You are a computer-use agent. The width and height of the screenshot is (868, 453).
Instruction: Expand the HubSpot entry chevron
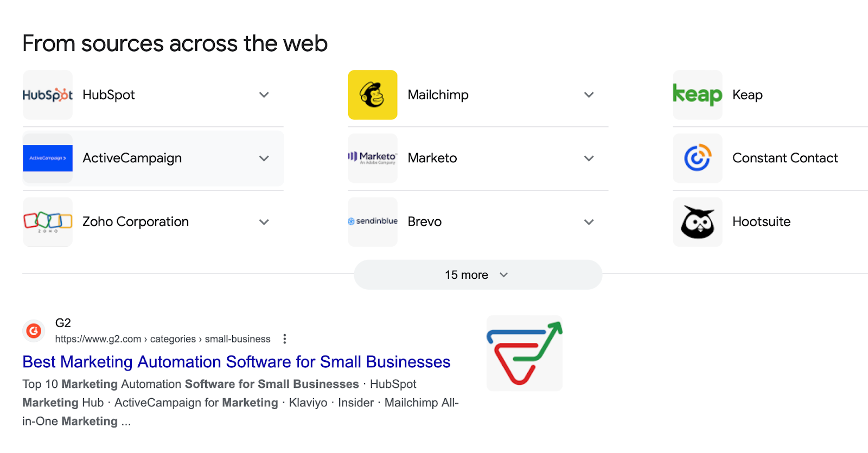click(x=264, y=95)
